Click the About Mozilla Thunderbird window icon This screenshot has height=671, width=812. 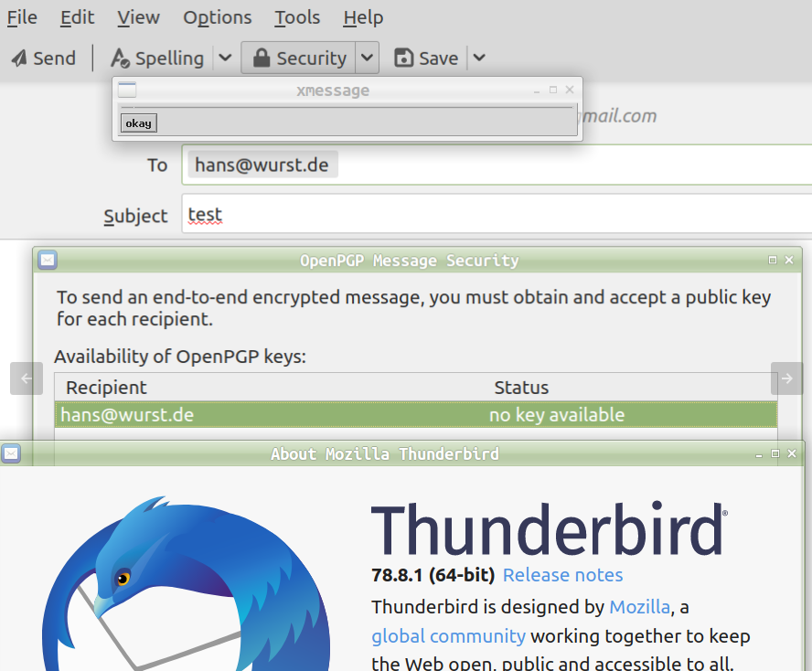(11, 453)
